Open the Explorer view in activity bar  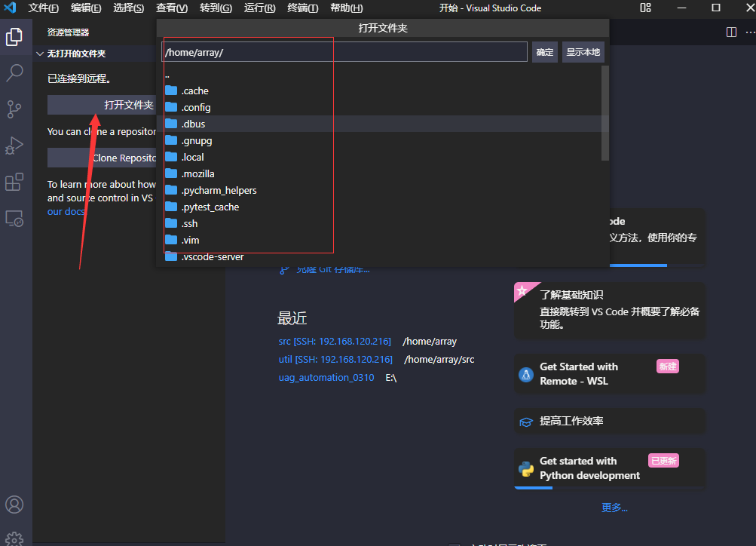tap(14, 37)
